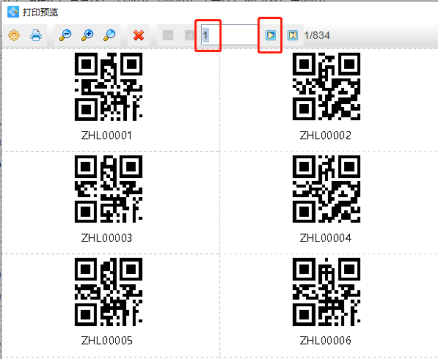This screenshot has height=360, width=438.
Task: Click the ZHL00005 label text
Action: pyautogui.click(x=107, y=340)
